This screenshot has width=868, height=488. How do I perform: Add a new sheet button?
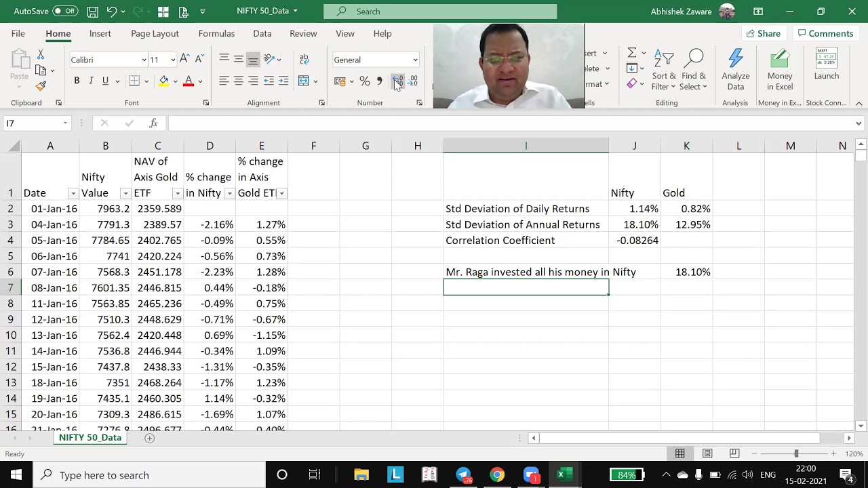click(x=150, y=438)
